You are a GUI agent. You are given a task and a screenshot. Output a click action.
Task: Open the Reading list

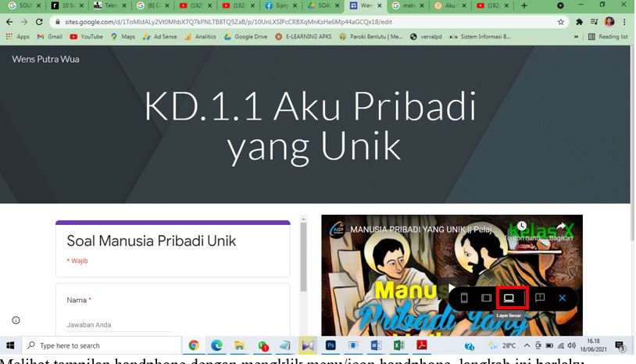click(608, 37)
